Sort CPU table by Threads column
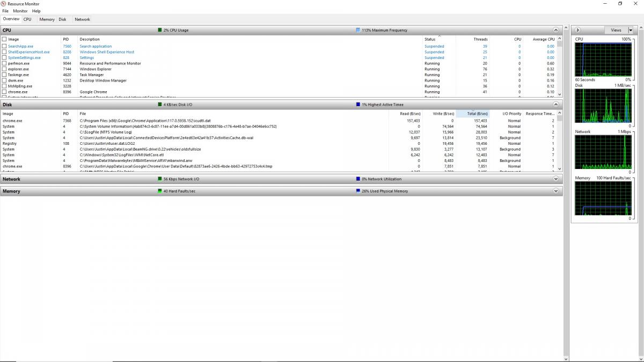 coord(473,39)
